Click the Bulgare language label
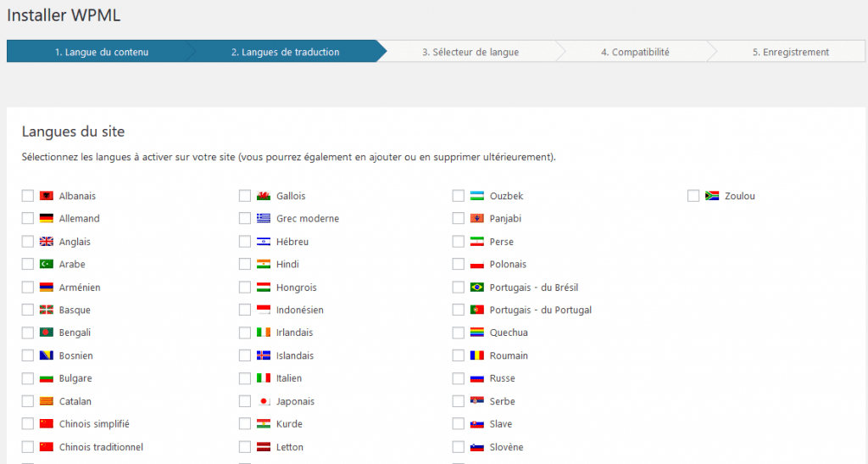Screen dimensions: 868x464 point(75,378)
